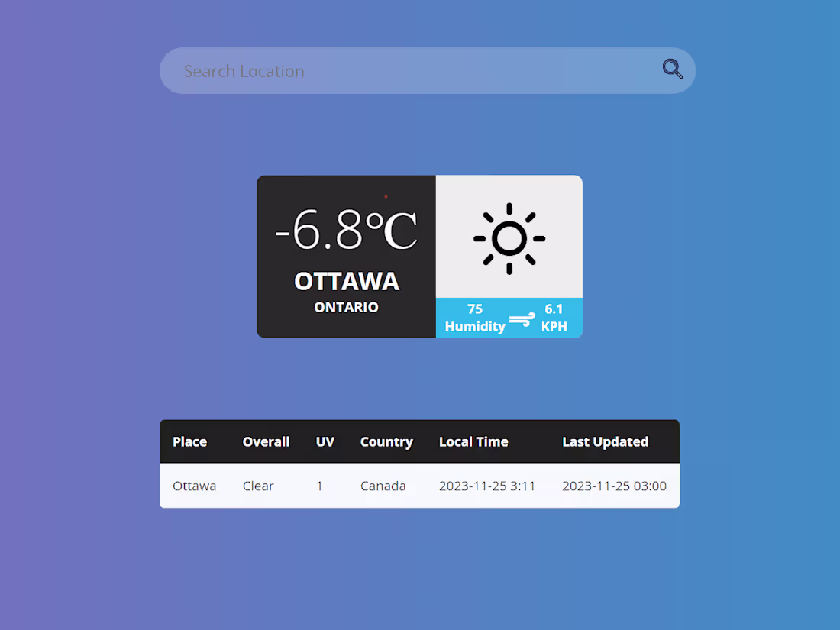Click the Last Updated header
Image resolution: width=840 pixels, height=630 pixels.
pyautogui.click(x=605, y=441)
